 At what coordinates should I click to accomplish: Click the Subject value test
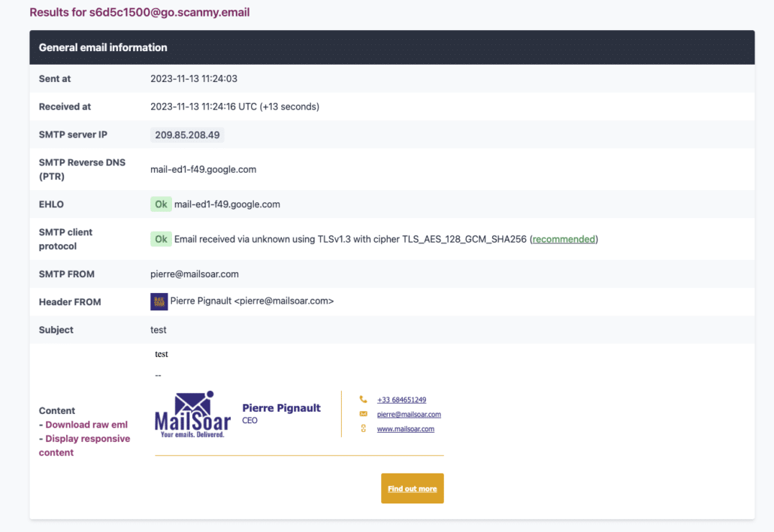(x=159, y=330)
